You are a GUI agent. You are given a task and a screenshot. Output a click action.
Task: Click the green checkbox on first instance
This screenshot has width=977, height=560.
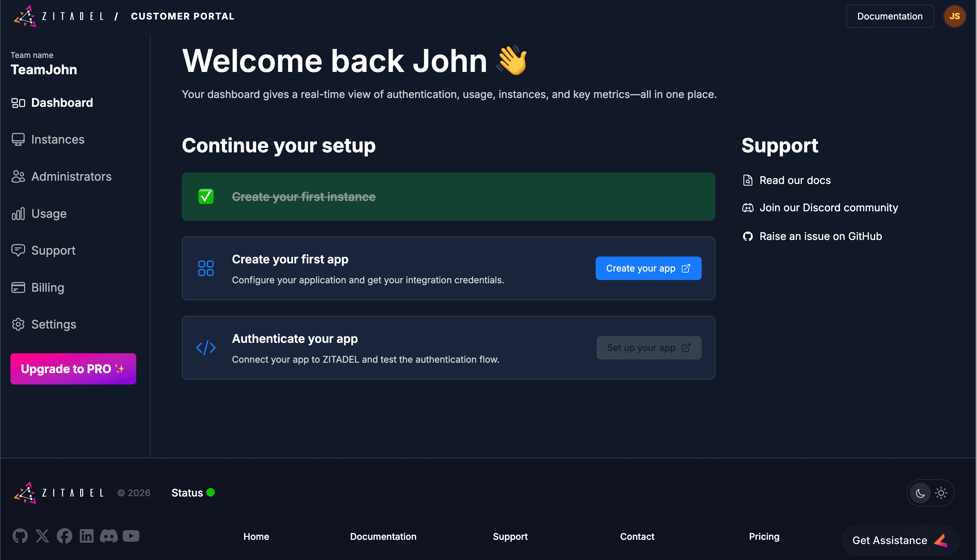click(206, 197)
